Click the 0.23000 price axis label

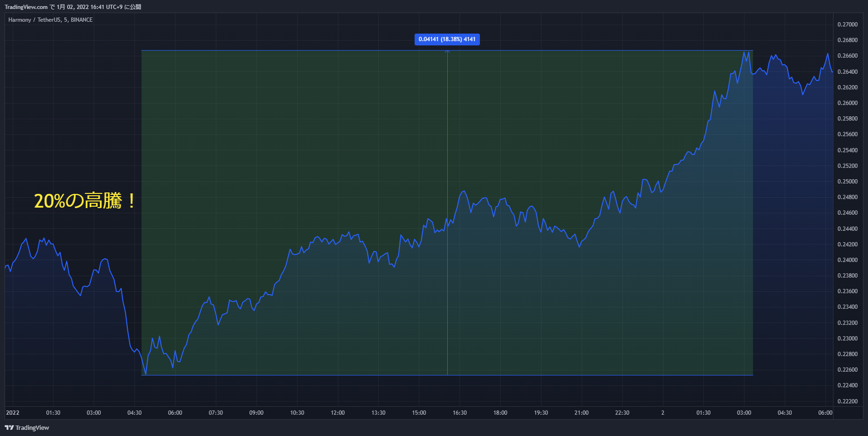pos(848,339)
